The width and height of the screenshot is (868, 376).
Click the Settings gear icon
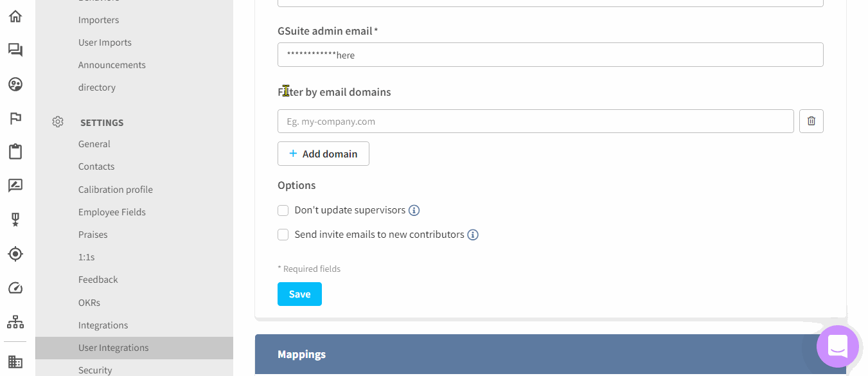point(57,121)
